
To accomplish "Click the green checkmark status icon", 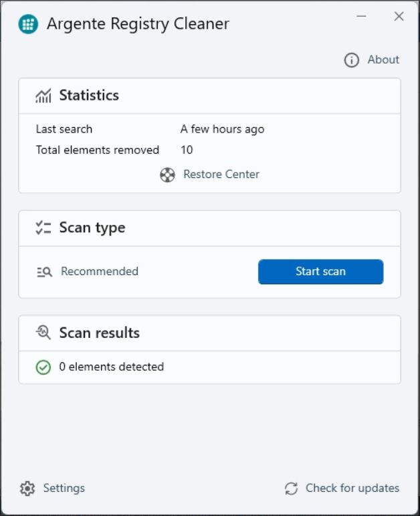I will (43, 367).
